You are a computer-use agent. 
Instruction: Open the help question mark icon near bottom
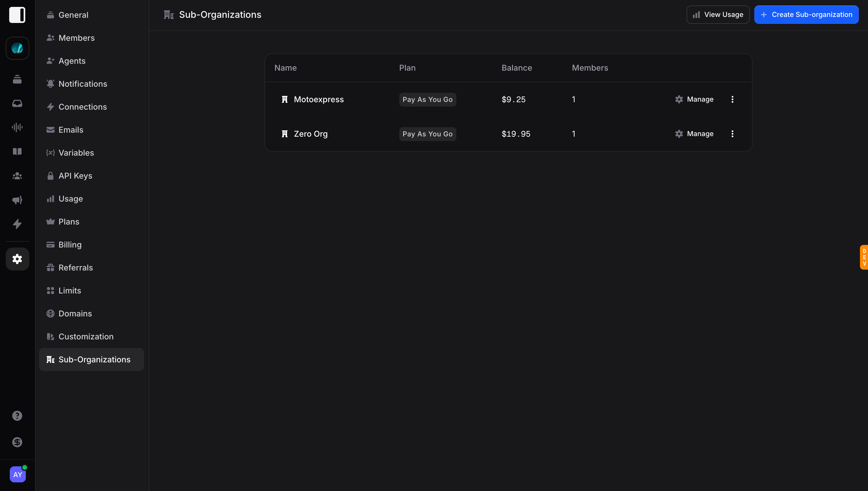point(17,415)
